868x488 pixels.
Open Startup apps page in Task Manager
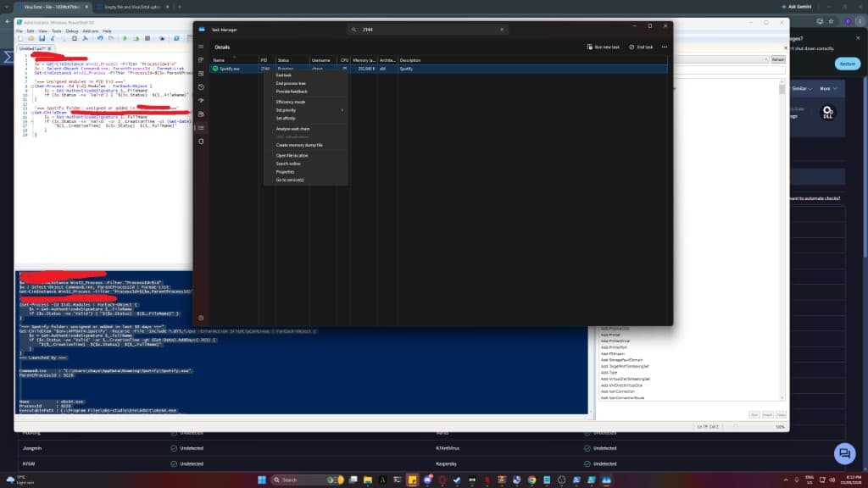tap(201, 101)
